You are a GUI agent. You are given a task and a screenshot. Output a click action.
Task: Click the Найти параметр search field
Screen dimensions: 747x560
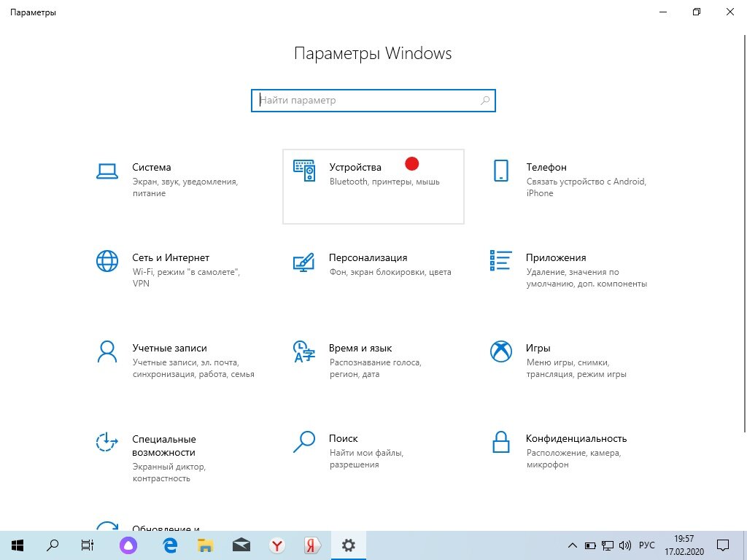pyautogui.click(x=373, y=100)
